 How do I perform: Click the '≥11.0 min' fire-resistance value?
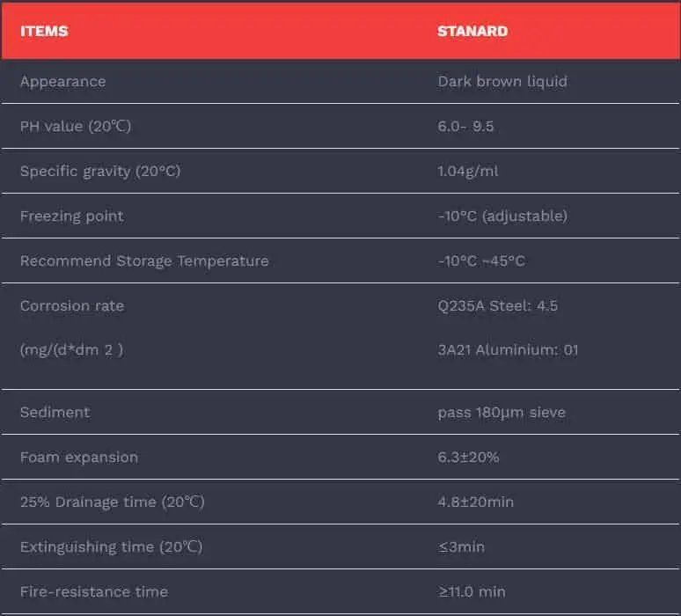point(472,591)
